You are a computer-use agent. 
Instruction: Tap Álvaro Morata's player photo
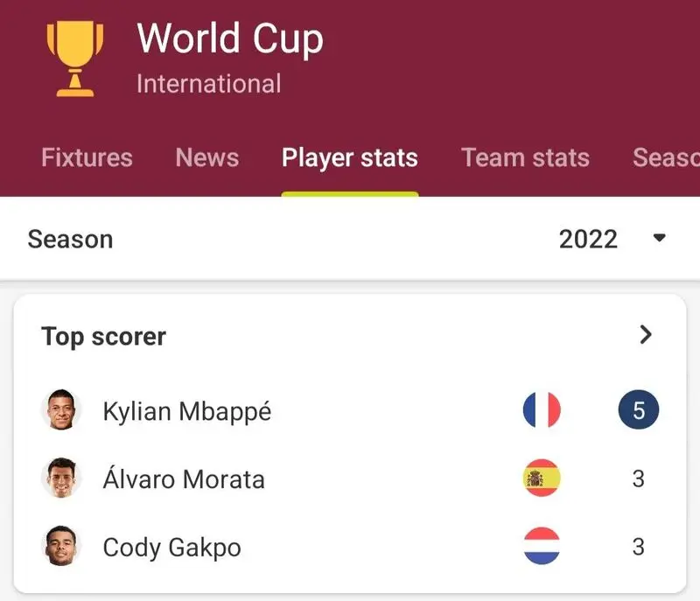coord(61,478)
